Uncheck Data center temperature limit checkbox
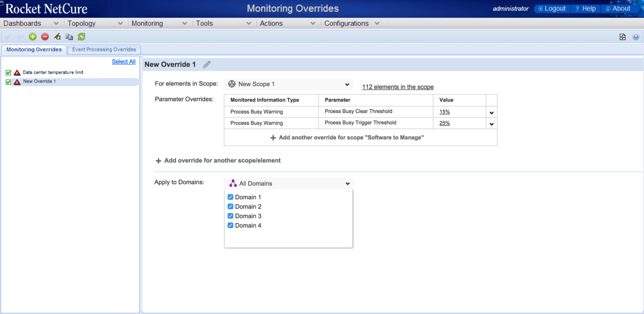The height and width of the screenshot is (314, 644). (8, 73)
